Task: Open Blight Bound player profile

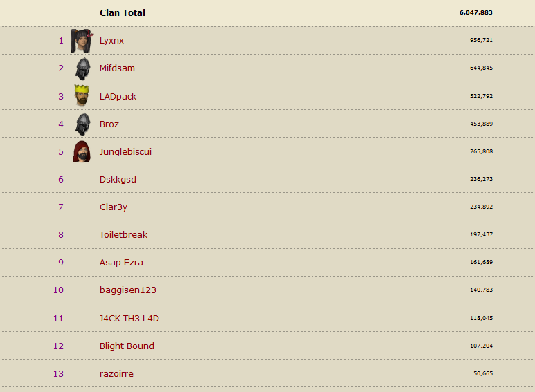Action: [127, 346]
